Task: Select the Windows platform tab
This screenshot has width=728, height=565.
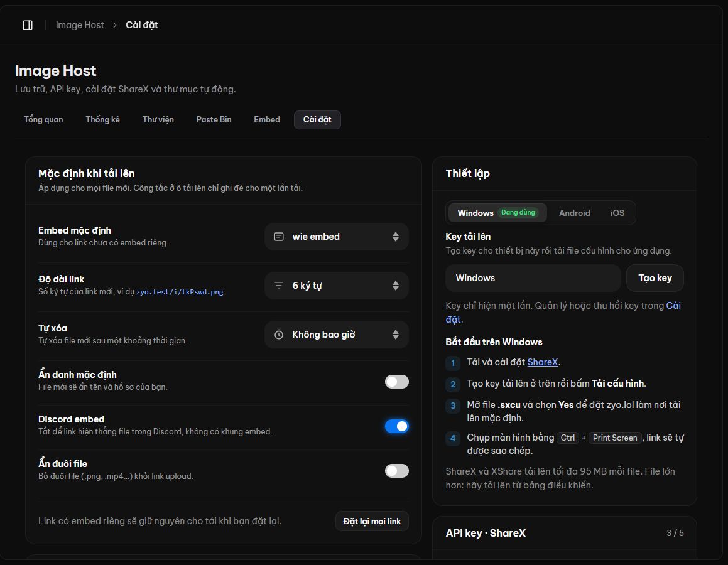Action: [497, 213]
